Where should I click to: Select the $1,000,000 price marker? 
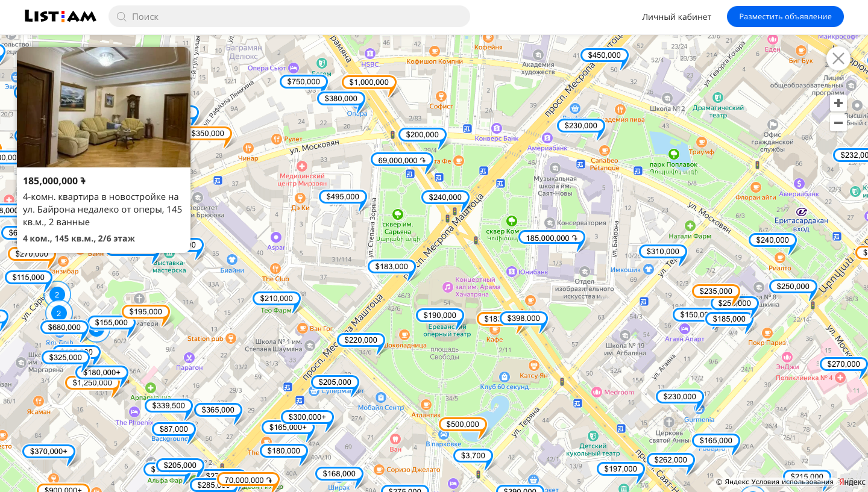point(369,83)
